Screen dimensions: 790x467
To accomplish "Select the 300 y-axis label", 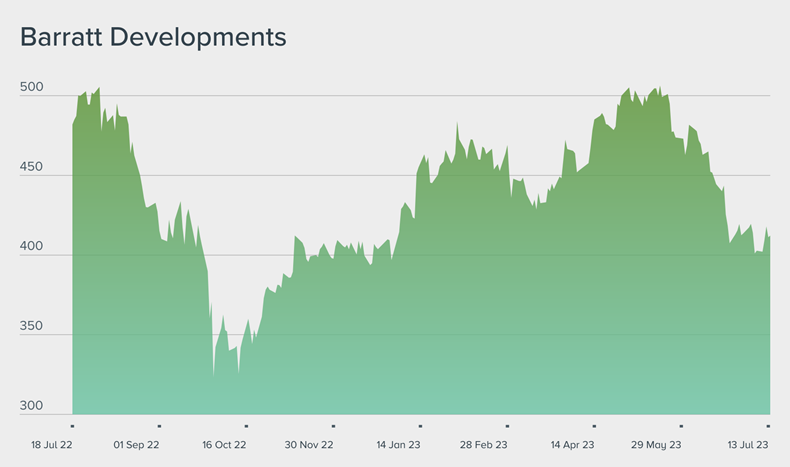I will [32, 406].
